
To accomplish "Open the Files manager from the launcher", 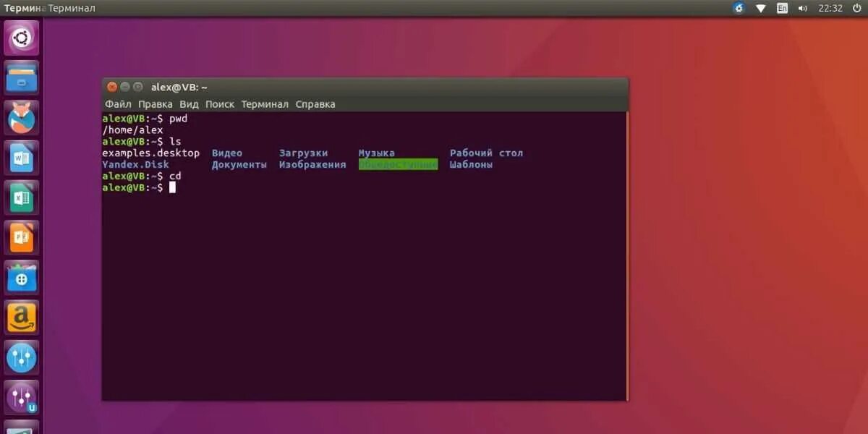I will point(22,77).
